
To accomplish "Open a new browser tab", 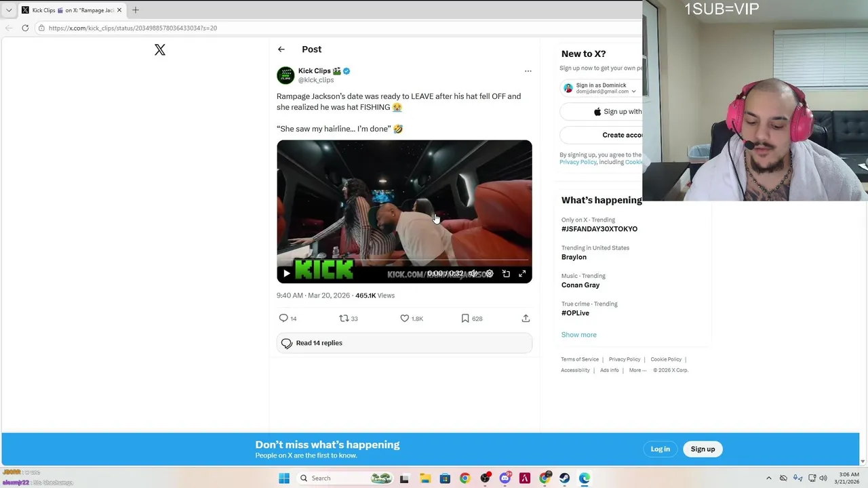I will point(136,9).
